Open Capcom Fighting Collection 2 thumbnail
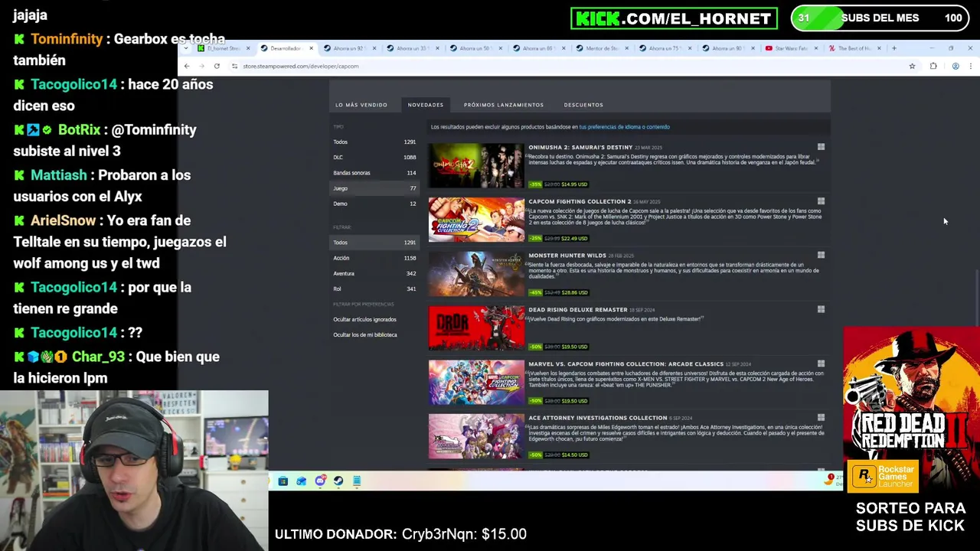980x551 pixels. [x=476, y=220]
